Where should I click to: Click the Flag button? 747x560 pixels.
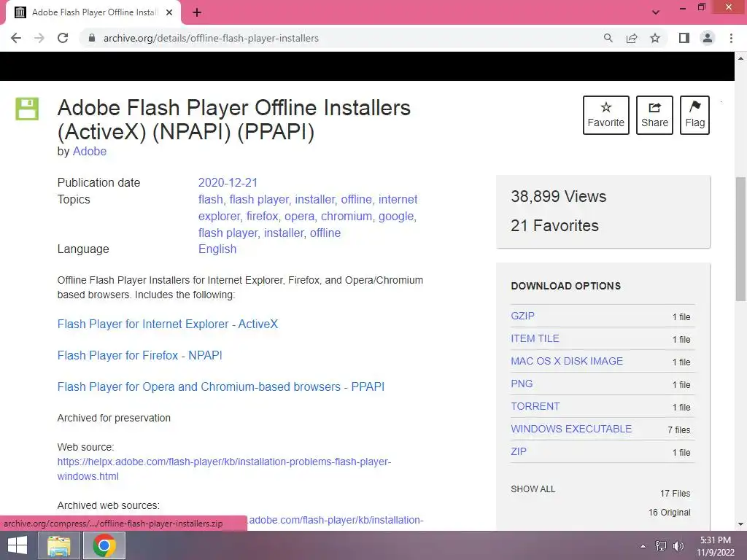694,114
